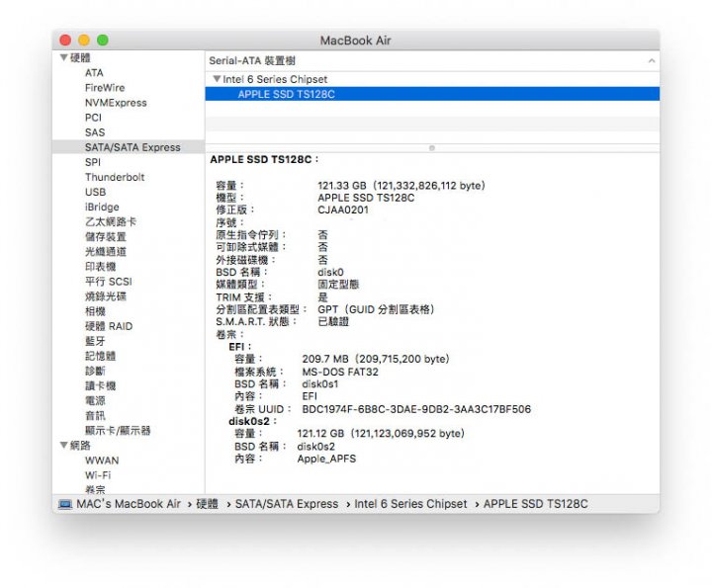Click Intel 6 Series Chipset in path bar
The height and width of the screenshot is (588, 712).
tap(410, 504)
